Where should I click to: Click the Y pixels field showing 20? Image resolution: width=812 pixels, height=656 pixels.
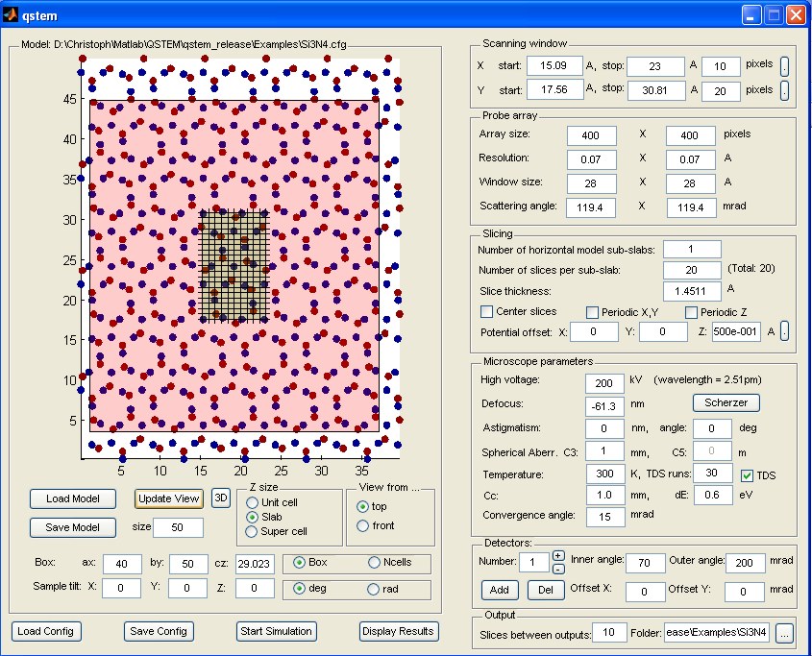click(x=721, y=91)
